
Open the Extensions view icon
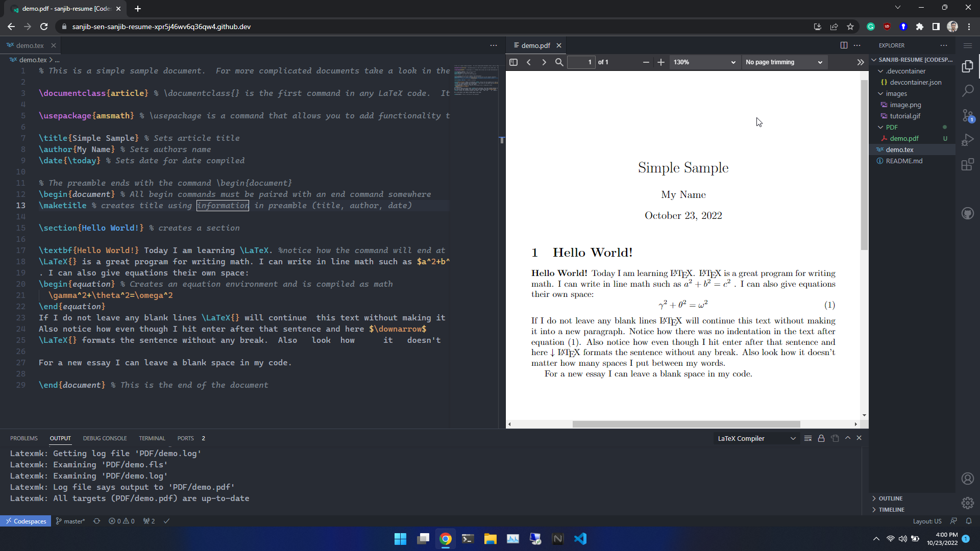967,164
